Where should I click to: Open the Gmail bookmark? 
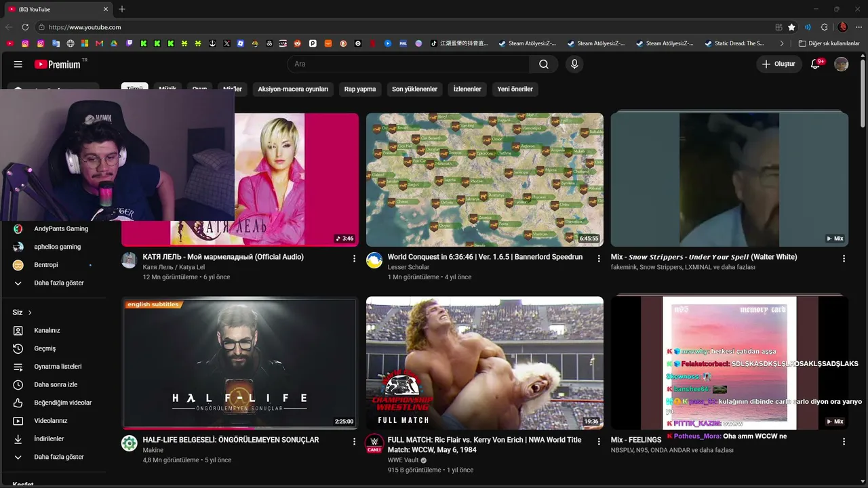(x=100, y=43)
